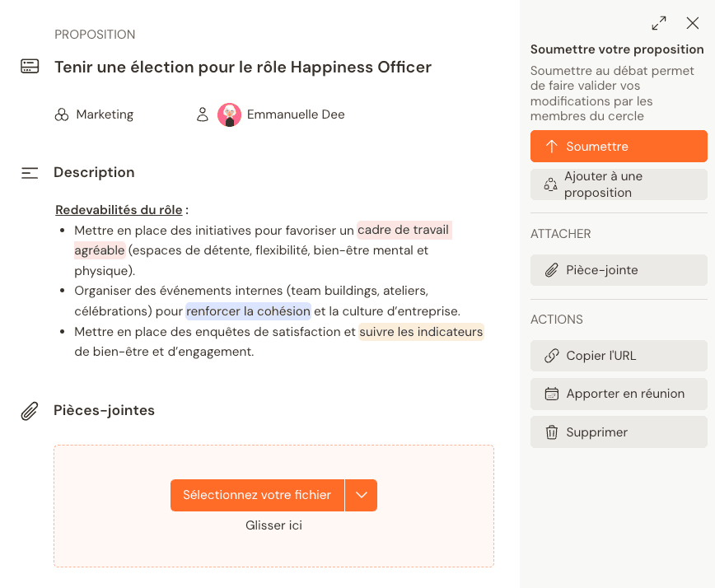The height and width of the screenshot is (588, 715).
Task: Click the person icon next to Emmanuelle Dee
Action: click(x=203, y=114)
